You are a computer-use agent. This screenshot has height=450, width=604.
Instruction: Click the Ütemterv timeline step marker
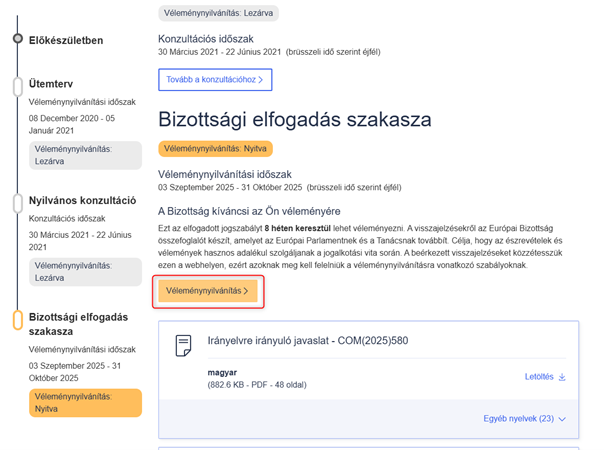pyautogui.click(x=17, y=87)
